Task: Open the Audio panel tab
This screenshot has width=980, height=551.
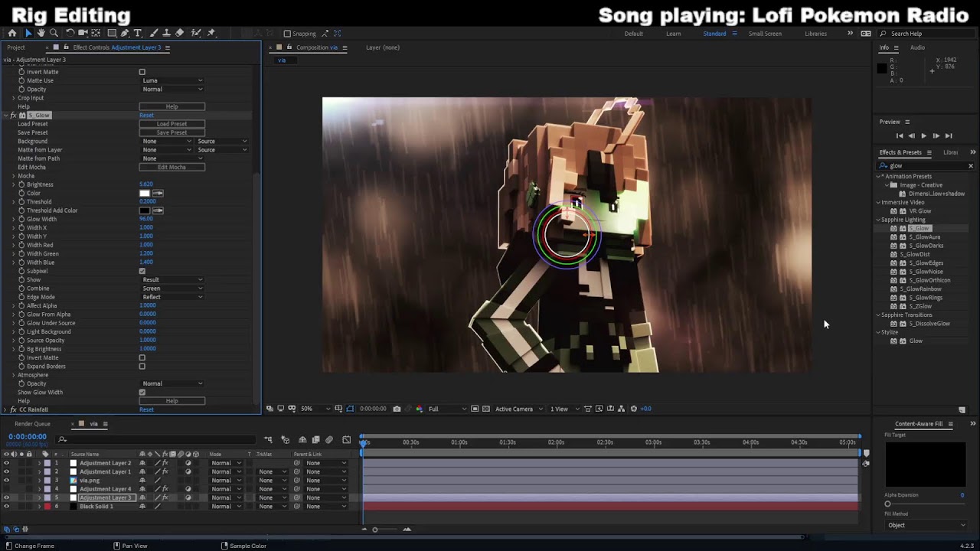Action: click(917, 47)
